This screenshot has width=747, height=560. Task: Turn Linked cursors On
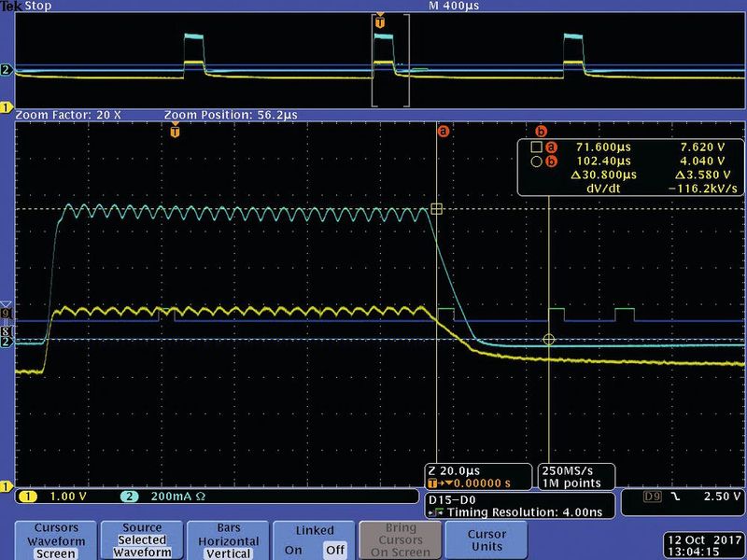click(x=291, y=550)
